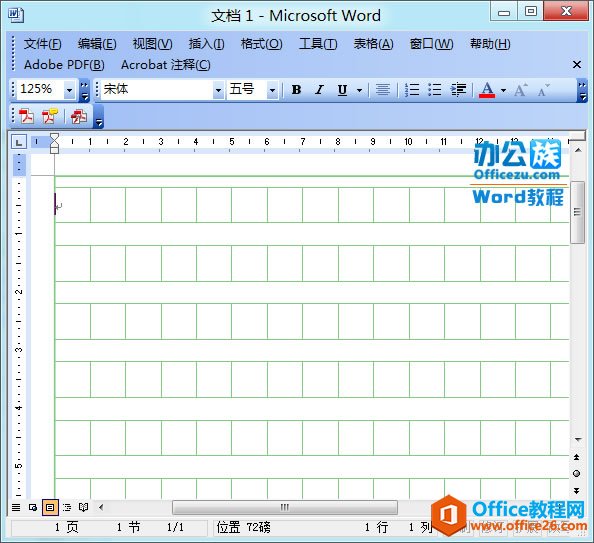
Task: Click the Word document icon in title bar
Action: click(x=16, y=15)
